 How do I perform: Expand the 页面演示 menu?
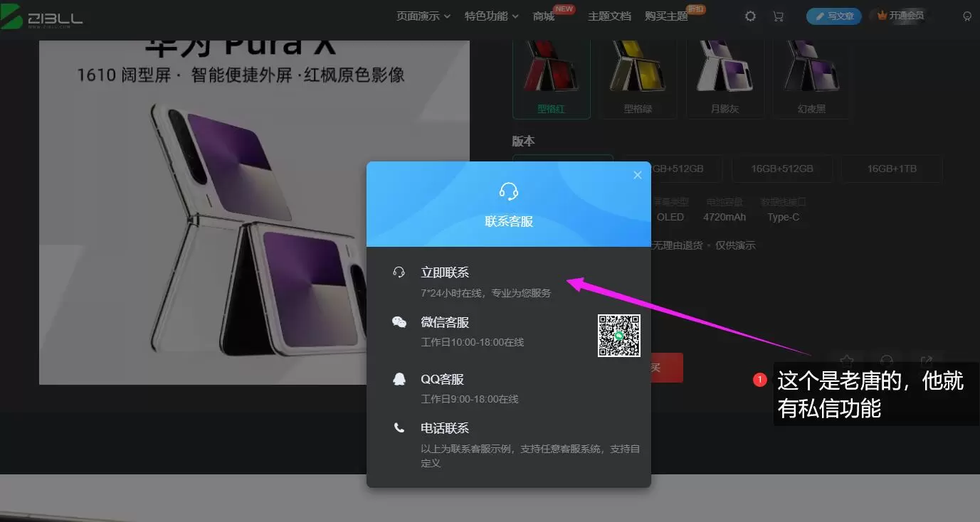(x=423, y=16)
